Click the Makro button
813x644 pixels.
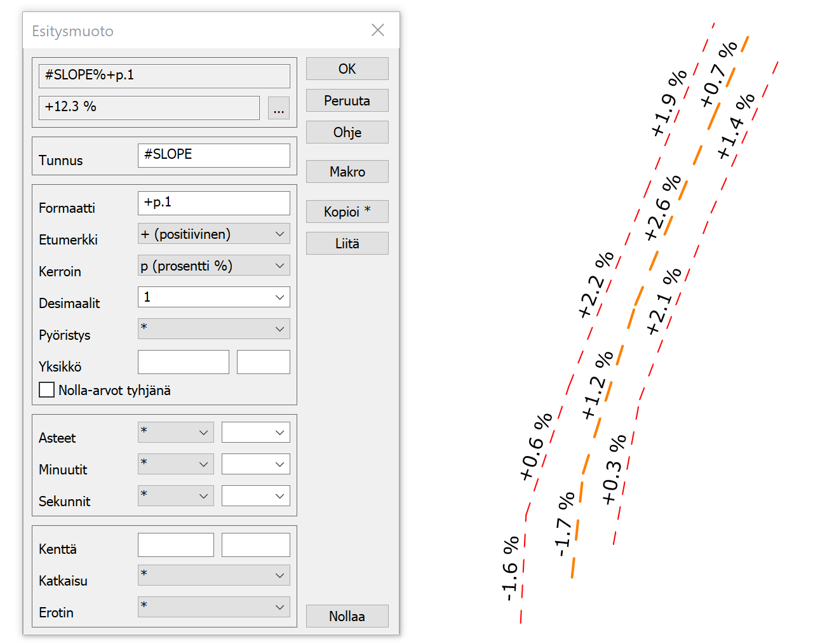click(347, 171)
